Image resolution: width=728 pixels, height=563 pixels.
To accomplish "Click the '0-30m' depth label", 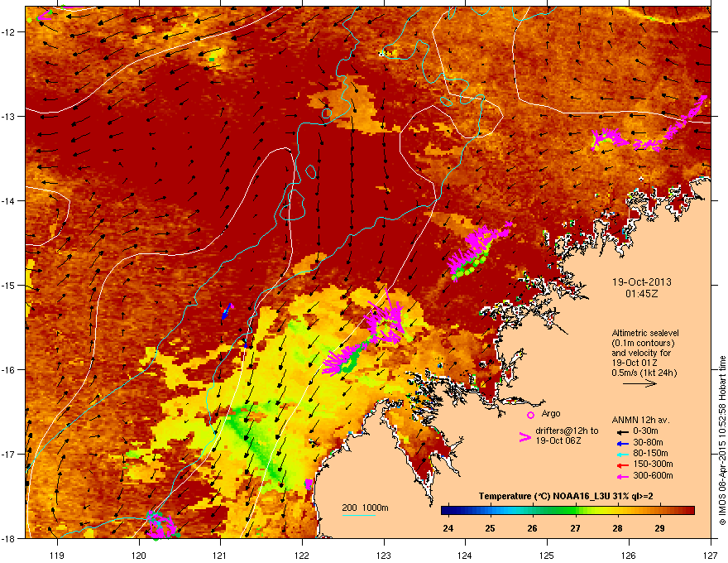I will coord(645,431).
